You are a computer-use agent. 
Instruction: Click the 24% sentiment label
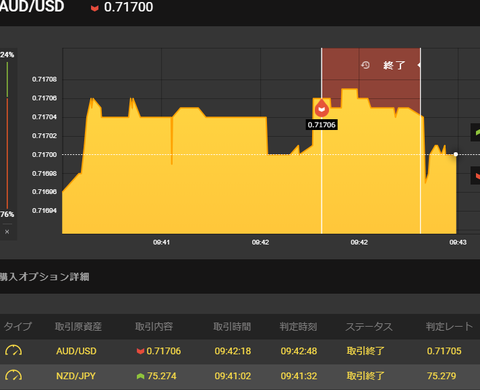[x=7, y=55]
